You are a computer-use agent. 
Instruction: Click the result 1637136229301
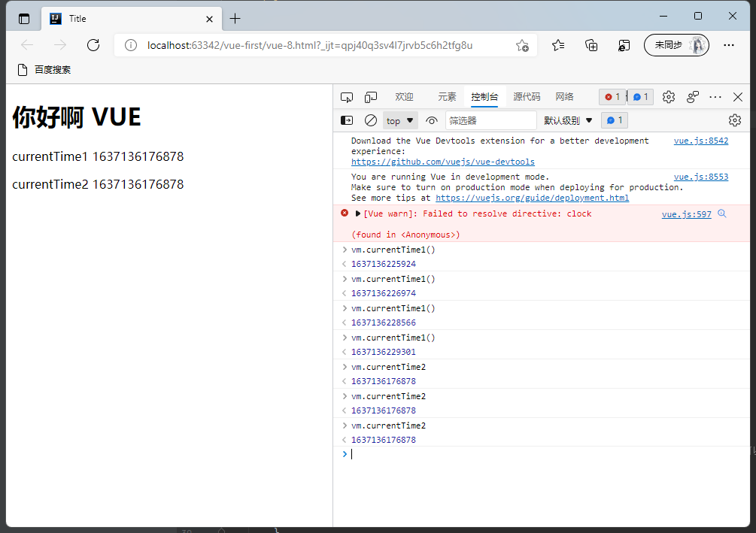[384, 353]
